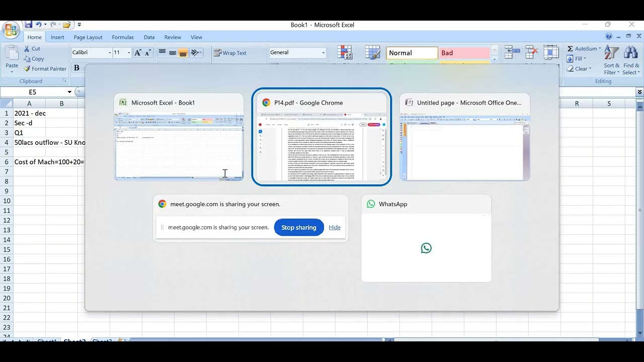
Task: Undo the last action in Excel
Action: (x=38, y=25)
